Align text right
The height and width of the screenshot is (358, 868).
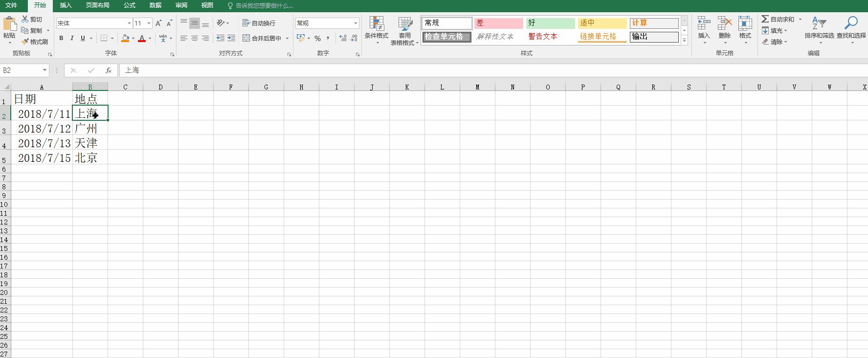(205, 38)
